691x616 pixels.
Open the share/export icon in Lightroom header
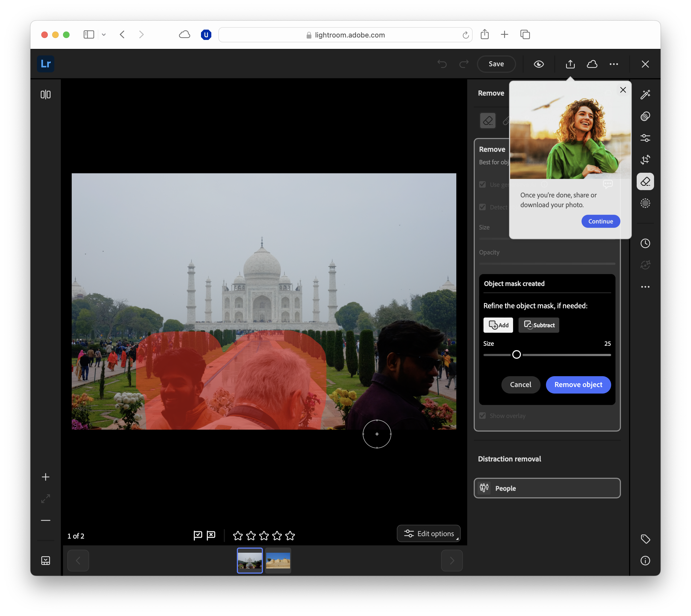point(570,64)
